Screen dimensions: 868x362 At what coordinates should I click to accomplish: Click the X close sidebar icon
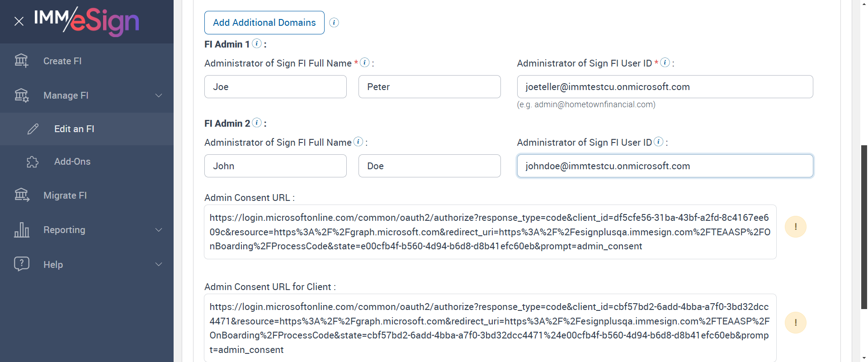pyautogui.click(x=19, y=21)
